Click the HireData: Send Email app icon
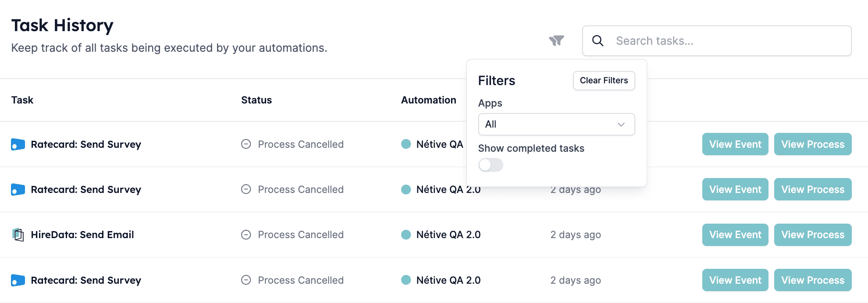The image size is (868, 303). [x=18, y=235]
